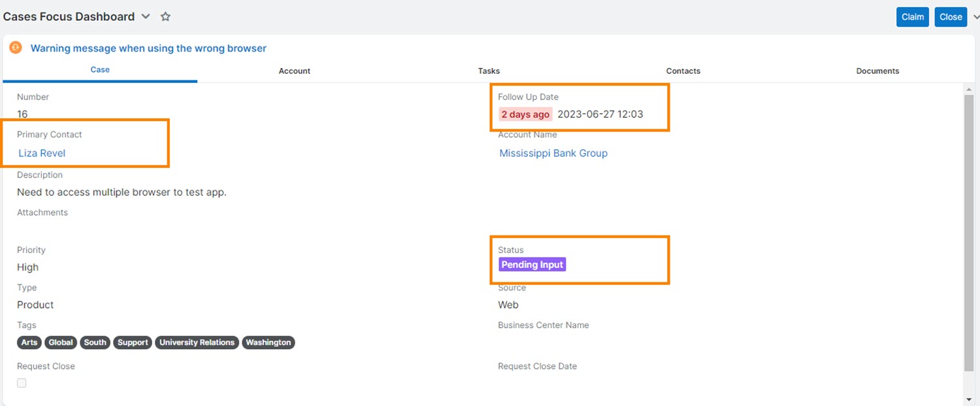Expand the actions arrow beside Close
The height and width of the screenshot is (406, 980).
[x=976, y=17]
